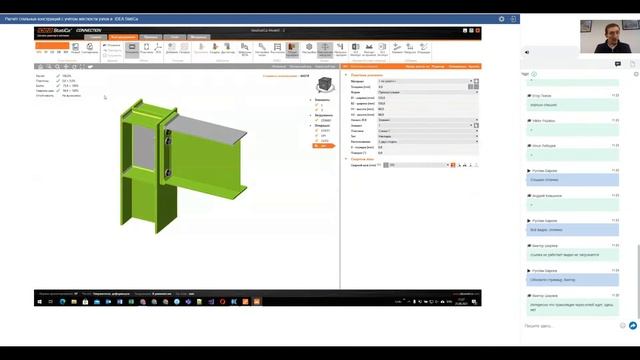
Task: Open webinar settings gear icon
Action: tap(502, 19)
